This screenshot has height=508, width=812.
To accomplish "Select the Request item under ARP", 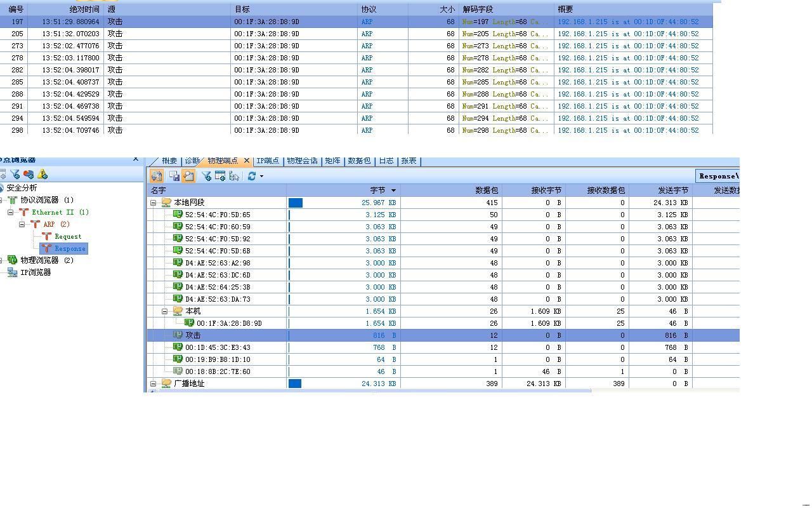I will pyautogui.click(x=67, y=236).
